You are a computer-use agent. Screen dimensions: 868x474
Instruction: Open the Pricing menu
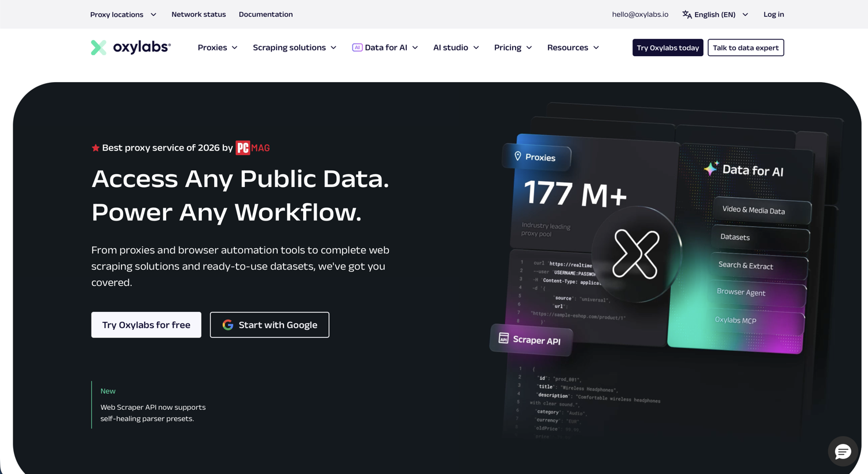pyautogui.click(x=513, y=47)
